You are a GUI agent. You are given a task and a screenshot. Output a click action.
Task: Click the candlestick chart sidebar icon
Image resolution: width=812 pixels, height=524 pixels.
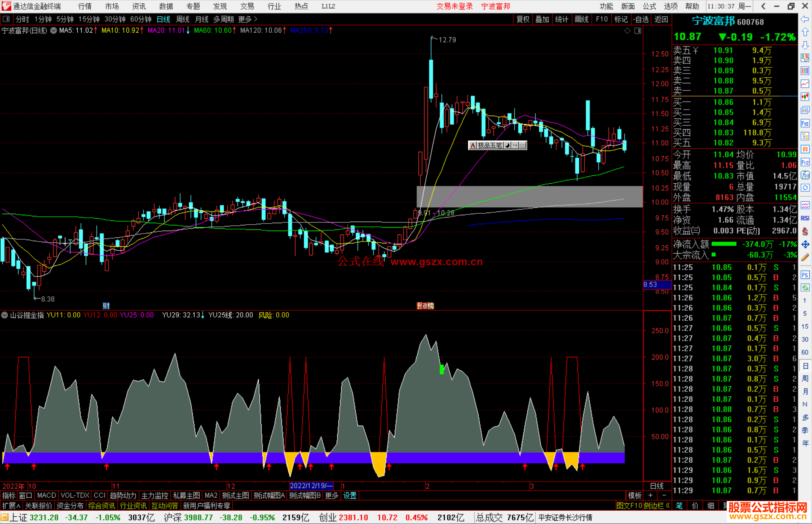805,97
